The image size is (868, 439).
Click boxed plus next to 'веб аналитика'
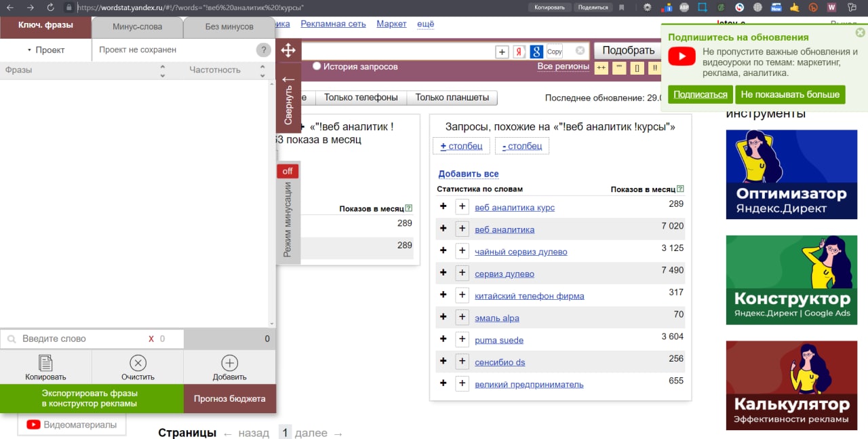click(x=462, y=229)
